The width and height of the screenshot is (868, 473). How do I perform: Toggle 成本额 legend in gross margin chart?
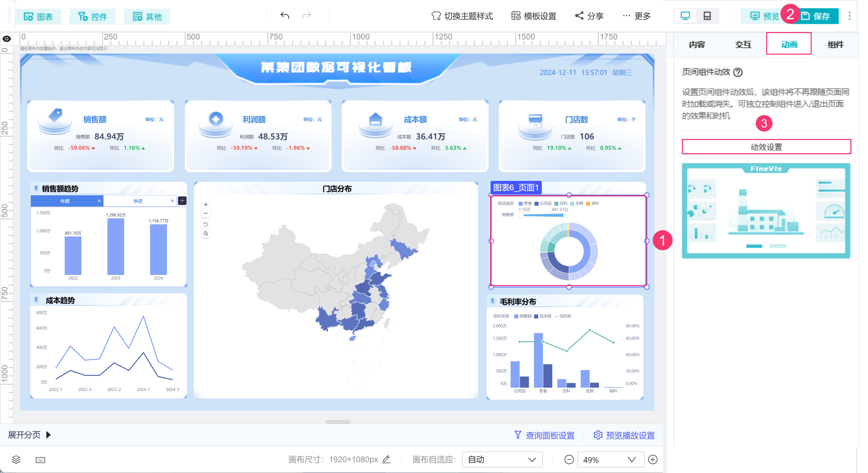click(543, 316)
